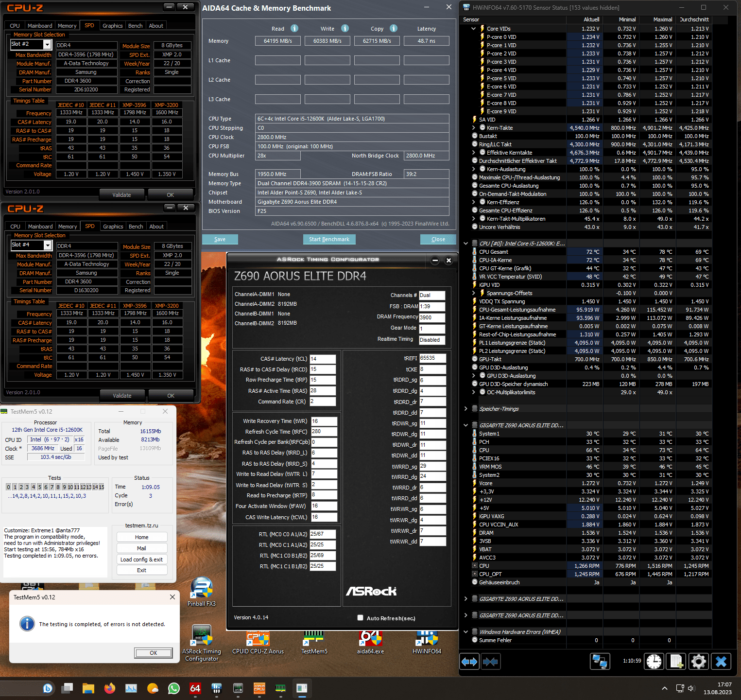Click Home button in TestMem5

(x=142, y=537)
